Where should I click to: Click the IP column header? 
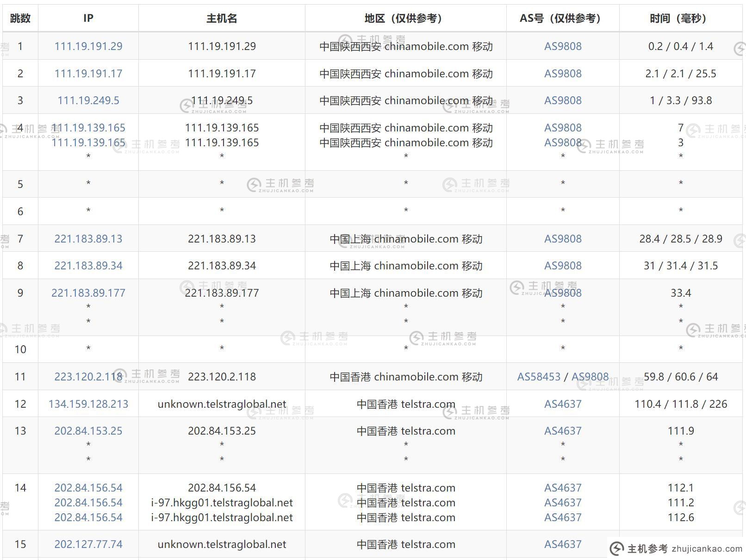tap(88, 19)
